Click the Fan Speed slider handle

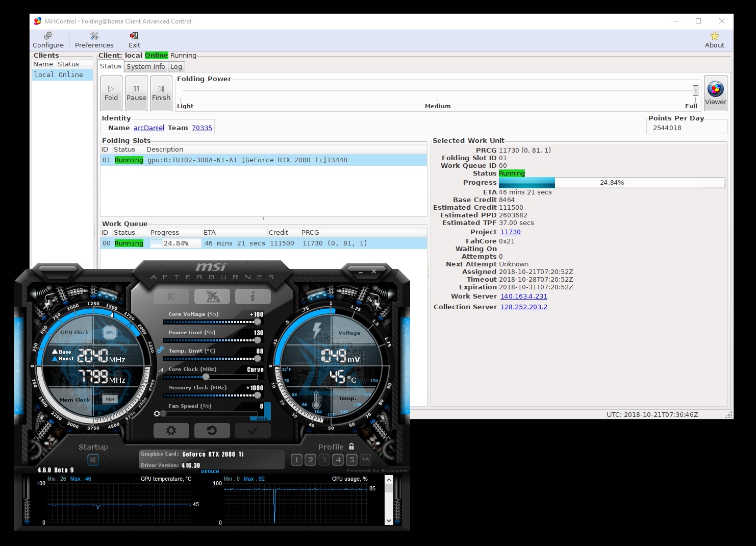pos(164,414)
